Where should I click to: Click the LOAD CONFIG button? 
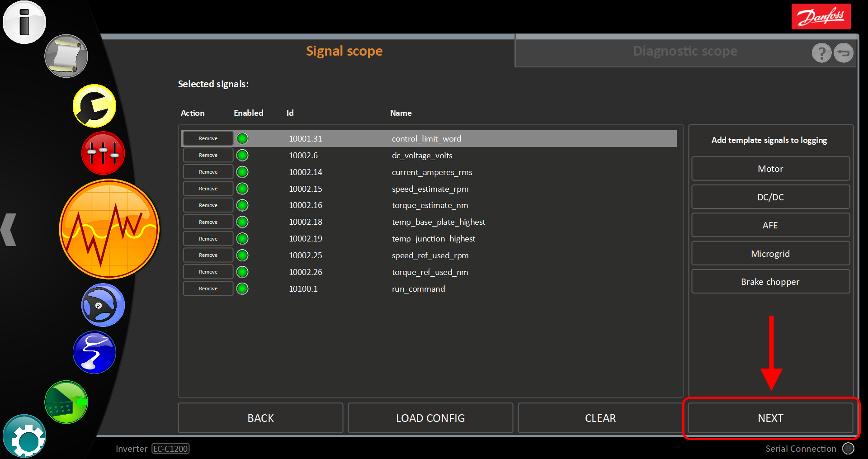[430, 418]
